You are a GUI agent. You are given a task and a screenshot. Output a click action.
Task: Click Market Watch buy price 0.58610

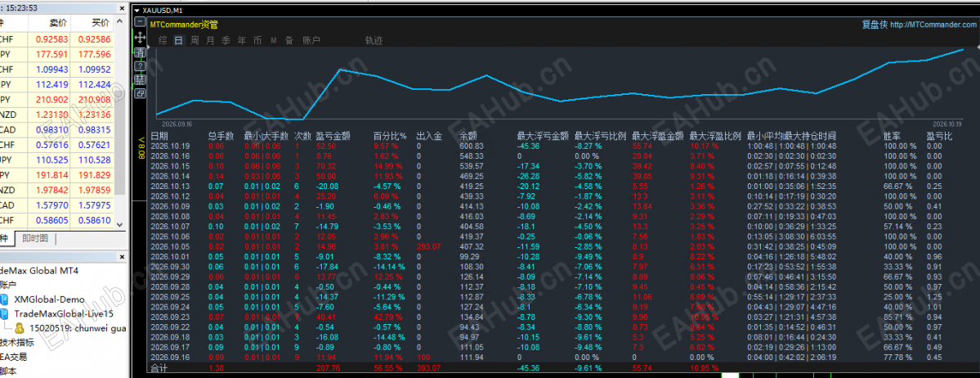coord(96,221)
